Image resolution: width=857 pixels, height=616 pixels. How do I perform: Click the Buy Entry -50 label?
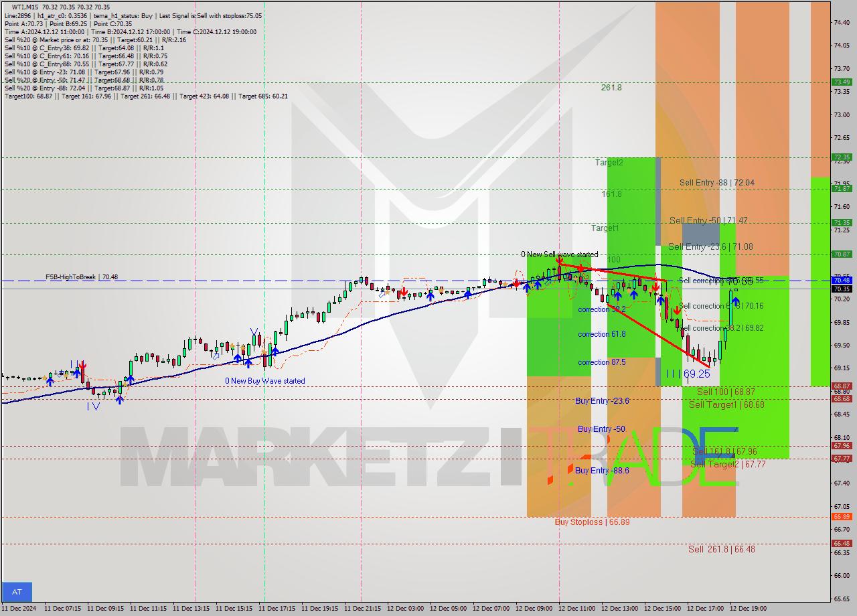601,429
